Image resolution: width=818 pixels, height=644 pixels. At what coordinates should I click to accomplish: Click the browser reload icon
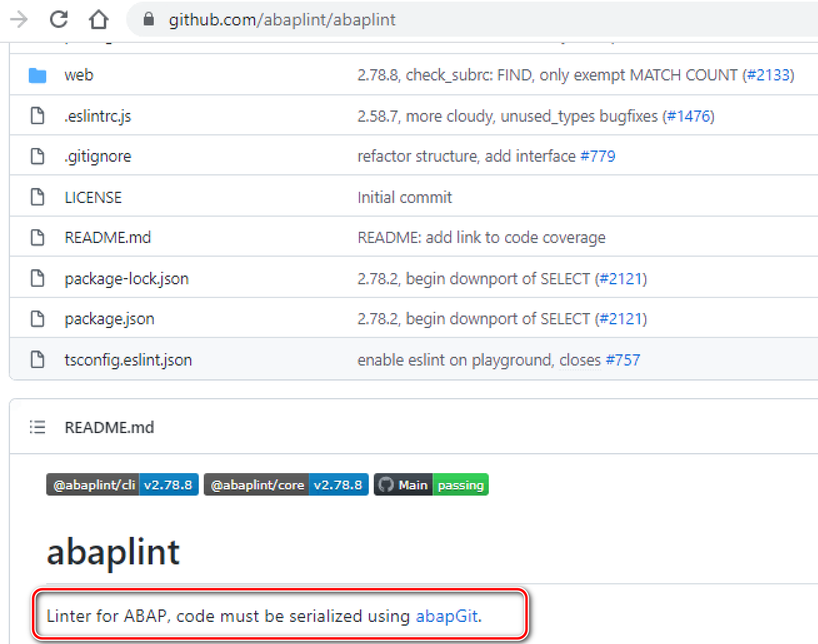click(x=58, y=20)
